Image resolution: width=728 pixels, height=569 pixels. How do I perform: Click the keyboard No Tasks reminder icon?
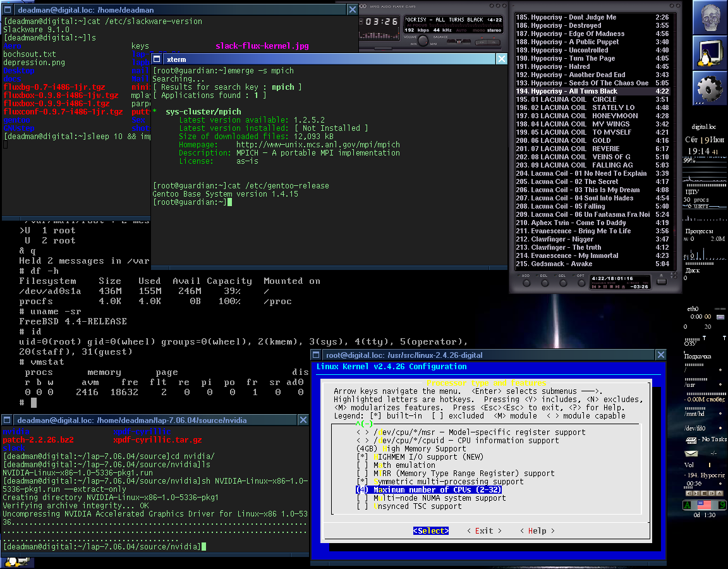(x=691, y=440)
